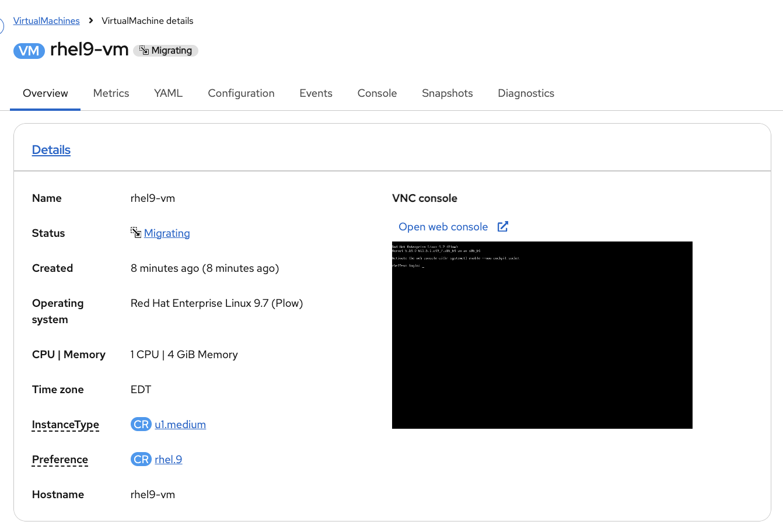Open the rhel.9 Preference link
Screen dimensions: 783x532
tap(168, 459)
